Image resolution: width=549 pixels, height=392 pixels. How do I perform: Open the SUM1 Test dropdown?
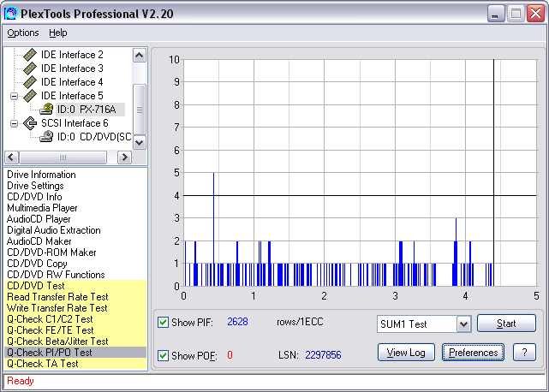[463, 324]
